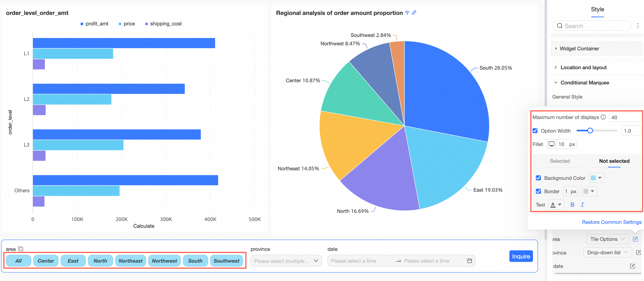Click the info icon next to Maximum number of displays
The image size is (644, 281).
(x=603, y=117)
